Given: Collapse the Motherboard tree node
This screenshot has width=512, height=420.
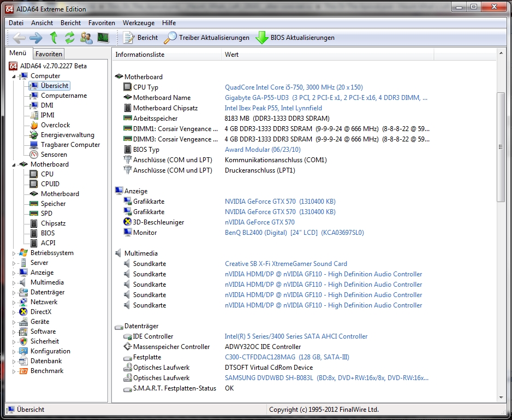Looking at the screenshot, I should click(14, 165).
